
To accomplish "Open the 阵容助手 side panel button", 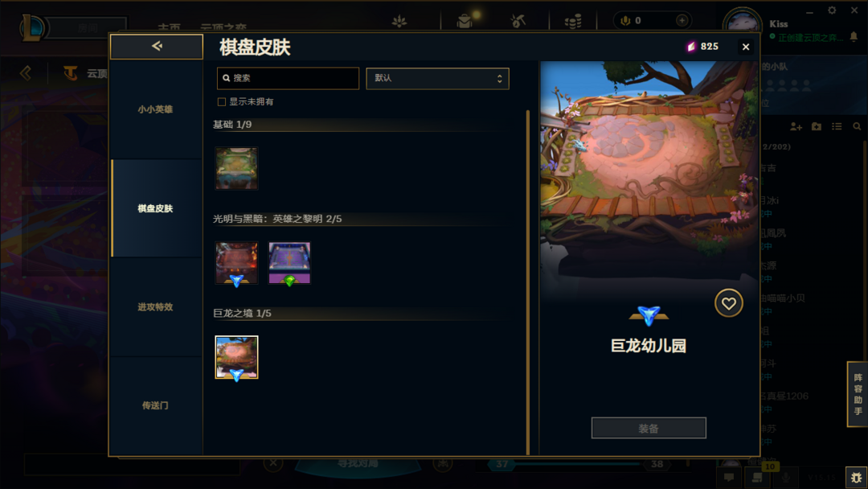I will (x=858, y=394).
